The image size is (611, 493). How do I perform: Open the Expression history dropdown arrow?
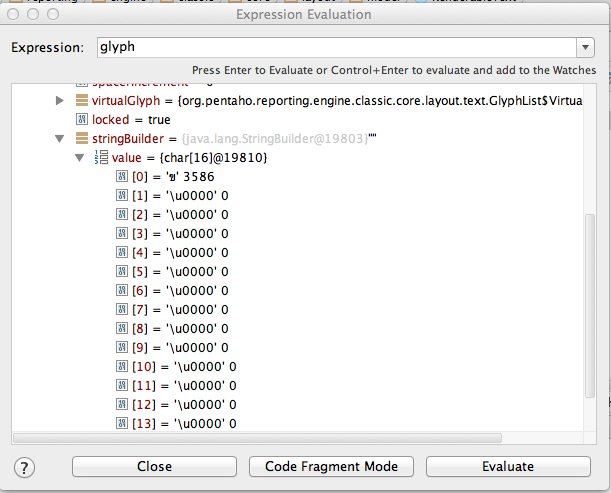coord(585,48)
